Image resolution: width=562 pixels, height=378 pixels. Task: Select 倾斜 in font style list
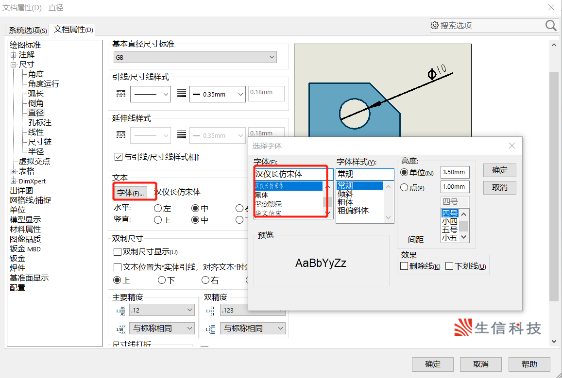tap(345, 194)
